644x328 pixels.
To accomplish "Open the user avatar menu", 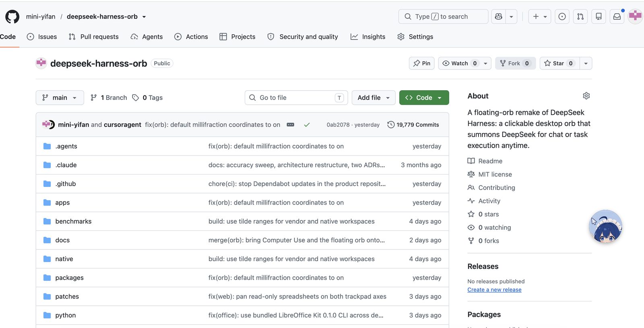I will pyautogui.click(x=635, y=16).
